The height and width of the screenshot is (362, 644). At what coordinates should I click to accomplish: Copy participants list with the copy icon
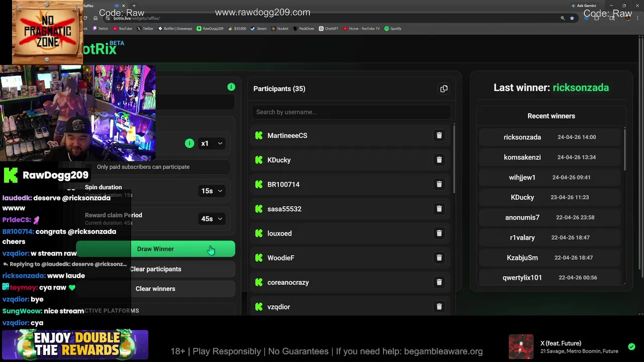[x=444, y=89]
